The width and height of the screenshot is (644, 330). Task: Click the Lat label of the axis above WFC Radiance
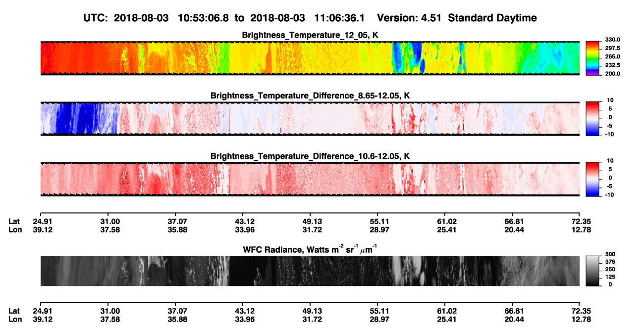[14, 221]
